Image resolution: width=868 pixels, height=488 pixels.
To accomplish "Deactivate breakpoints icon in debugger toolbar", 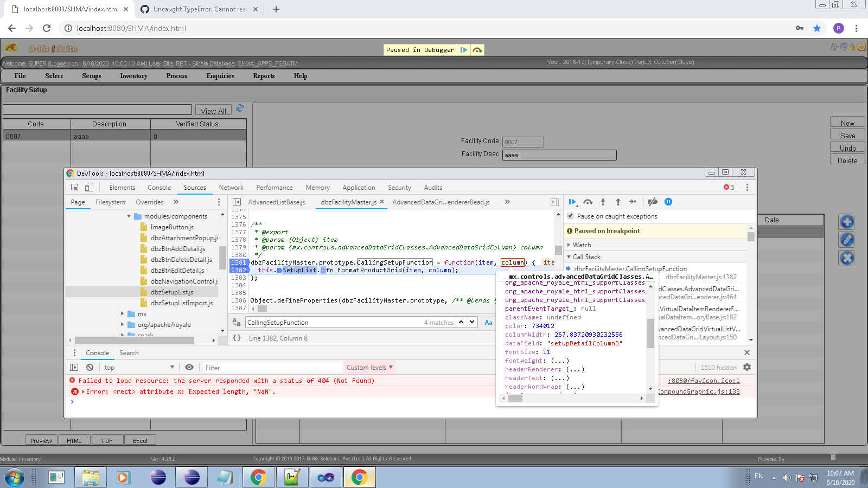I will pos(653,202).
